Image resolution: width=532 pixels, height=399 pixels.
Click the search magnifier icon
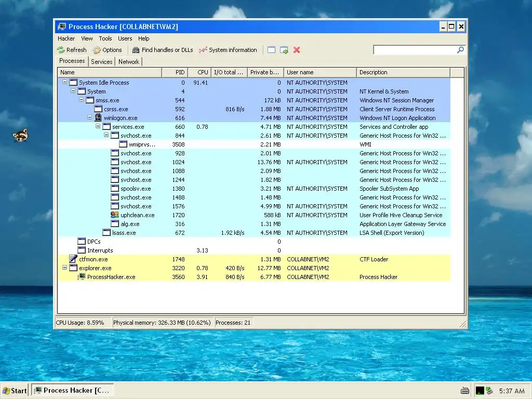[x=460, y=50]
